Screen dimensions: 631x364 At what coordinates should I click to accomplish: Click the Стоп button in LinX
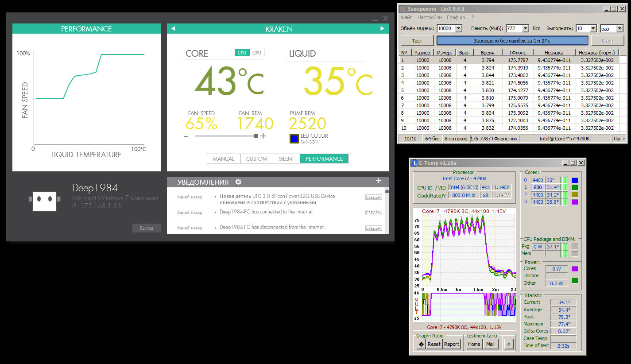[x=608, y=40]
